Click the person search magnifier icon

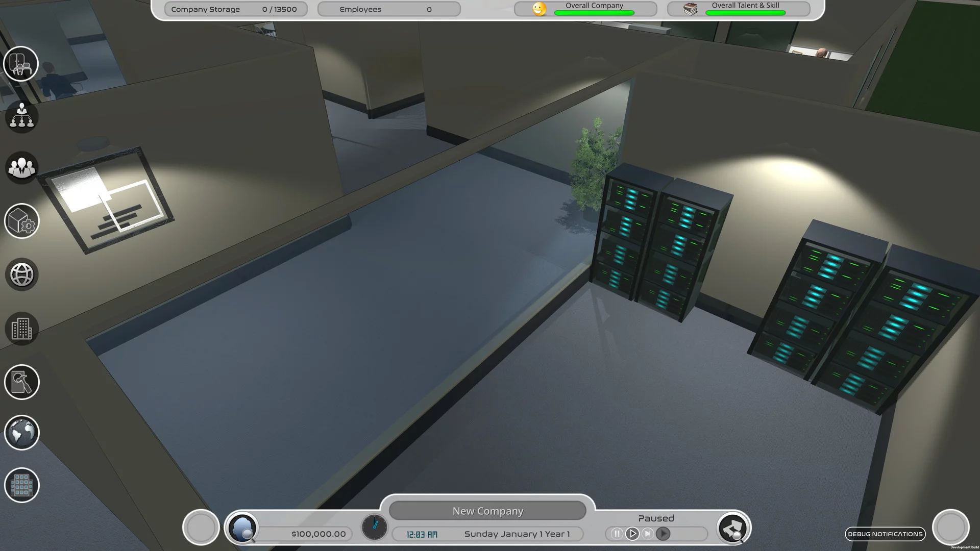tap(242, 528)
